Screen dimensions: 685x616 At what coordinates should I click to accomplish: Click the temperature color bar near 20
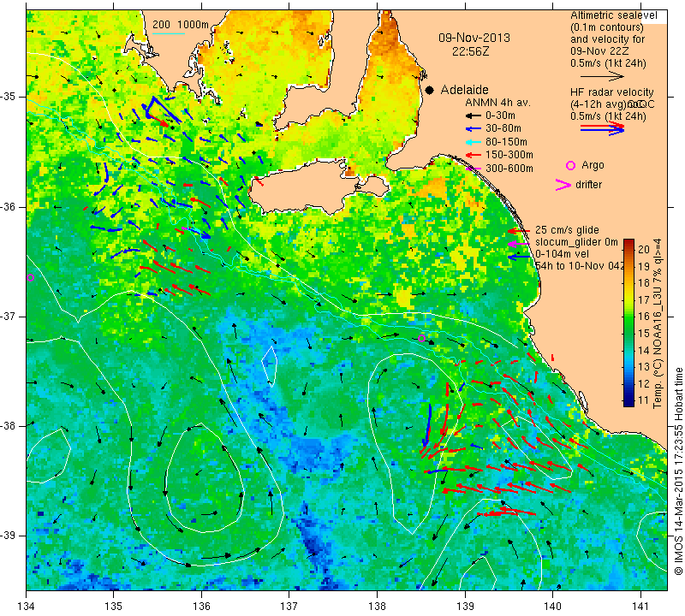(628, 249)
